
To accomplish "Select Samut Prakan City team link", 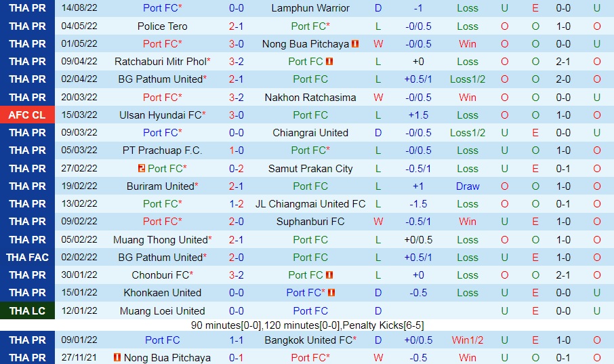I will click(x=310, y=169).
